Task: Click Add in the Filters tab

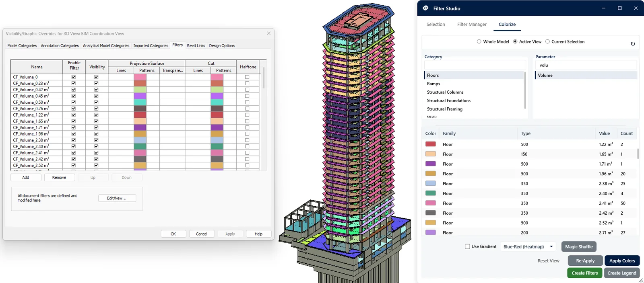Action: 26,177
